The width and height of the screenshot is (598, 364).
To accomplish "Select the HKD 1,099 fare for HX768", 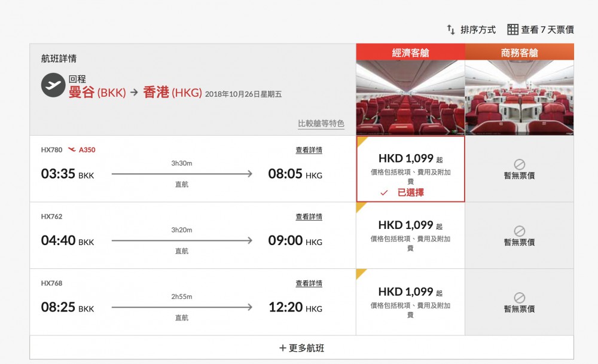I will 410,299.
